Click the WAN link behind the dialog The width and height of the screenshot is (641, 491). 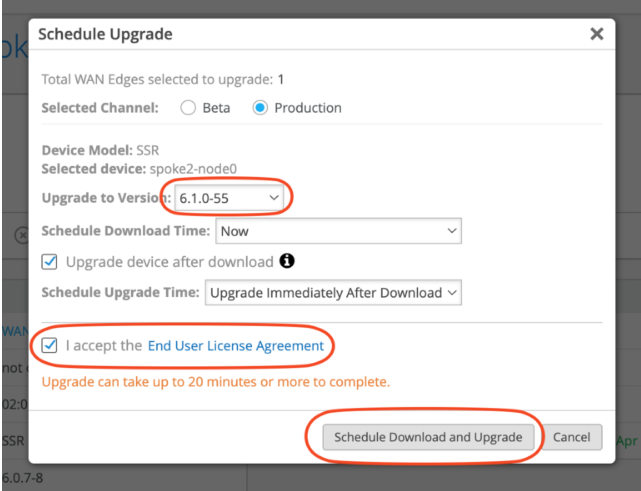click(x=15, y=331)
